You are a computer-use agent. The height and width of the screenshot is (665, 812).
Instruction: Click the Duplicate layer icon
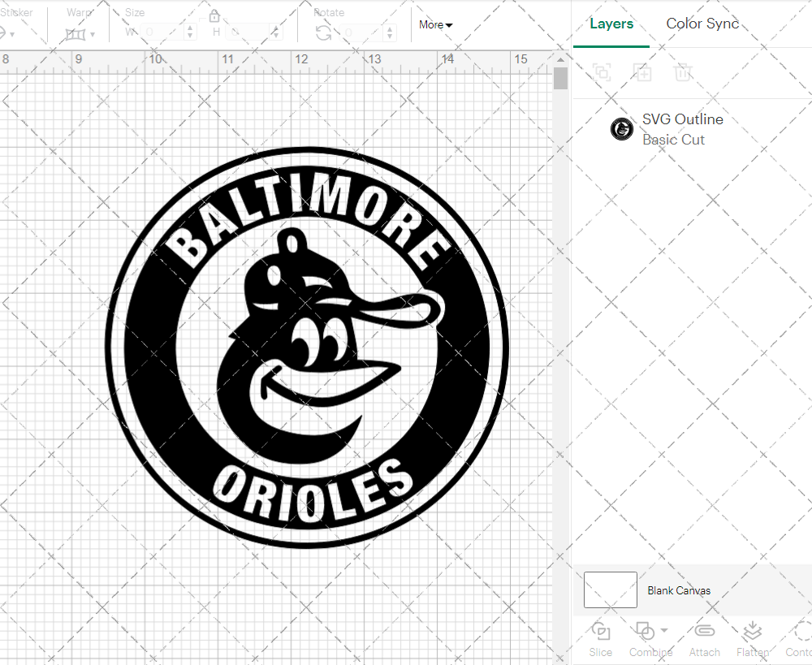642,72
